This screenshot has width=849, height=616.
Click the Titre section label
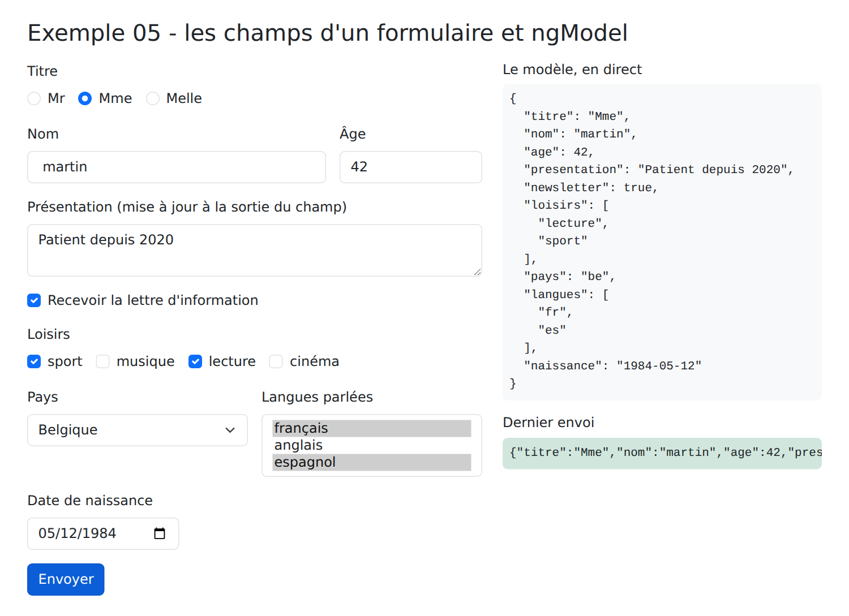click(42, 71)
